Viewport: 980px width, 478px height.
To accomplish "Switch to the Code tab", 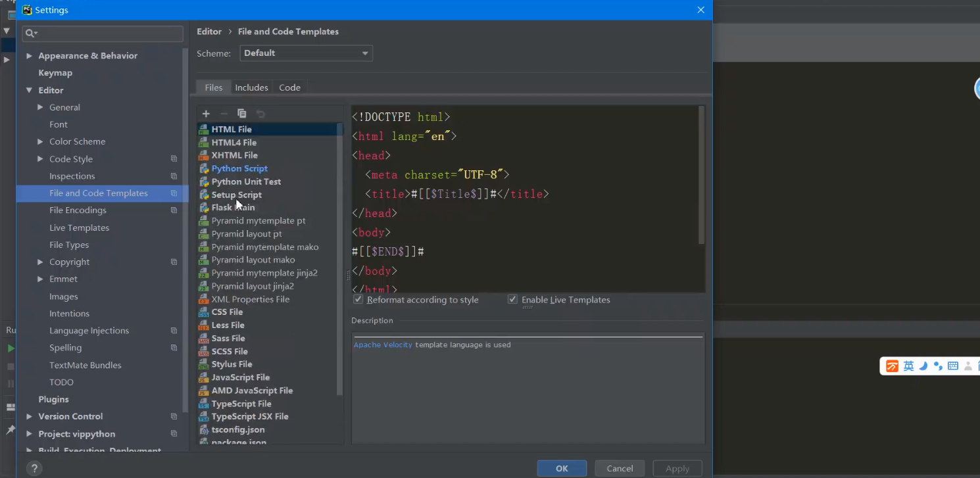I will [289, 87].
